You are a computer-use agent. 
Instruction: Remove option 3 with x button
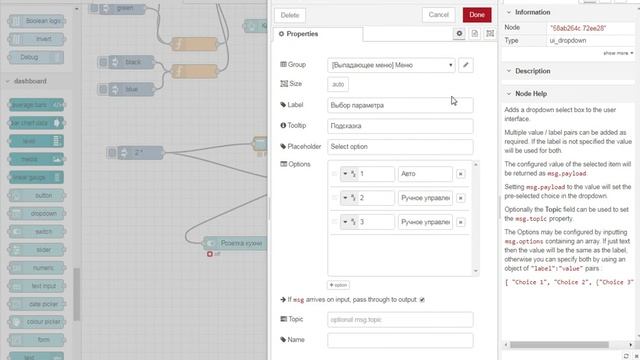click(x=460, y=222)
